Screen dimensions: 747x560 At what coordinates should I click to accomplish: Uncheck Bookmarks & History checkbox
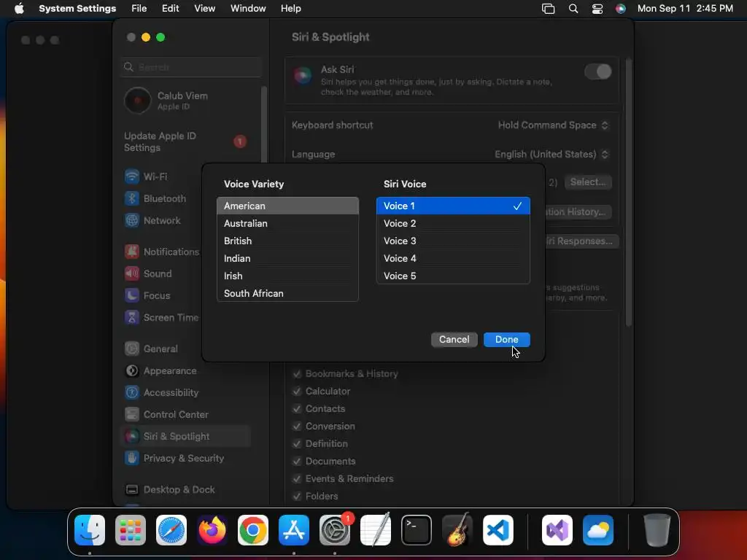click(x=297, y=374)
